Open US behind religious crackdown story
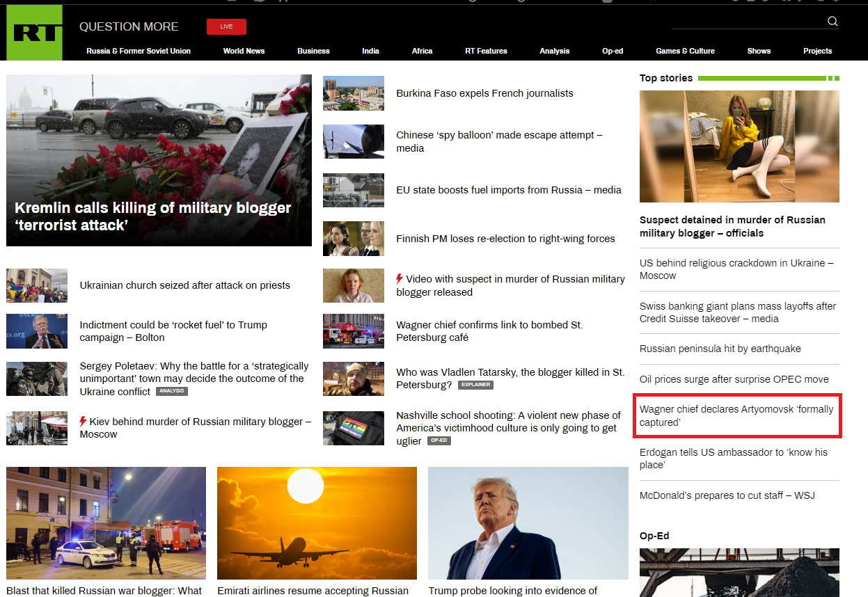The height and width of the screenshot is (597, 868). (x=736, y=269)
